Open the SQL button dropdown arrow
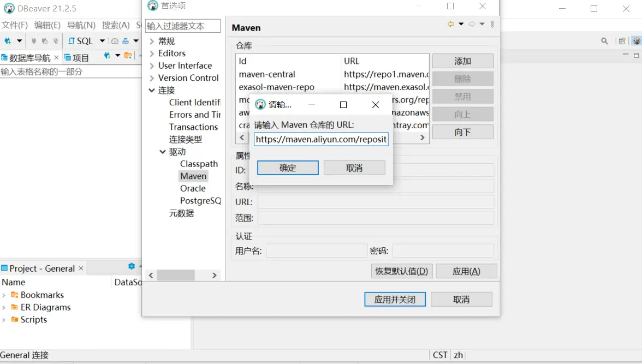The image size is (642, 364). (x=103, y=41)
